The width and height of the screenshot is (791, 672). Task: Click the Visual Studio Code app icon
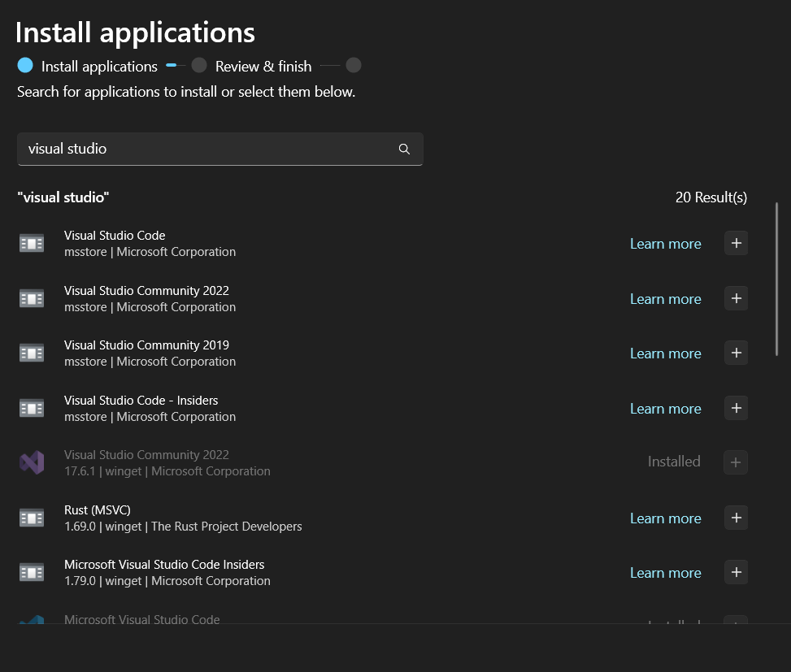(x=31, y=243)
